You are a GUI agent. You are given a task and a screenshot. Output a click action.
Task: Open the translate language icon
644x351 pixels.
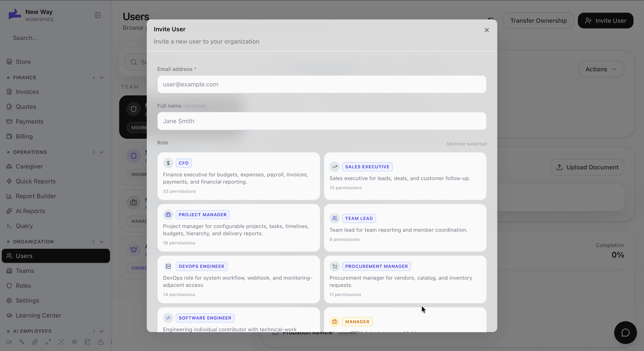pos(22,342)
